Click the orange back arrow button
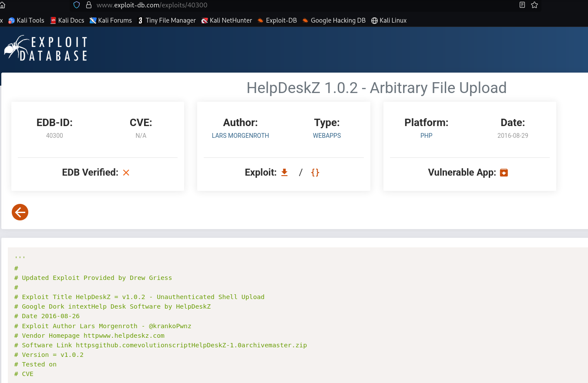Image resolution: width=588 pixels, height=383 pixels. 20,212
